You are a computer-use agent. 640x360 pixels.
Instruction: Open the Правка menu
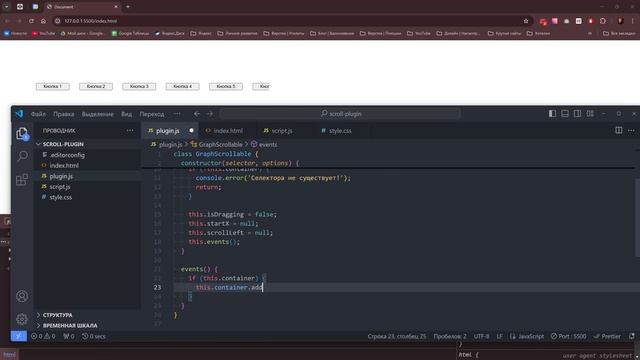tap(64, 114)
